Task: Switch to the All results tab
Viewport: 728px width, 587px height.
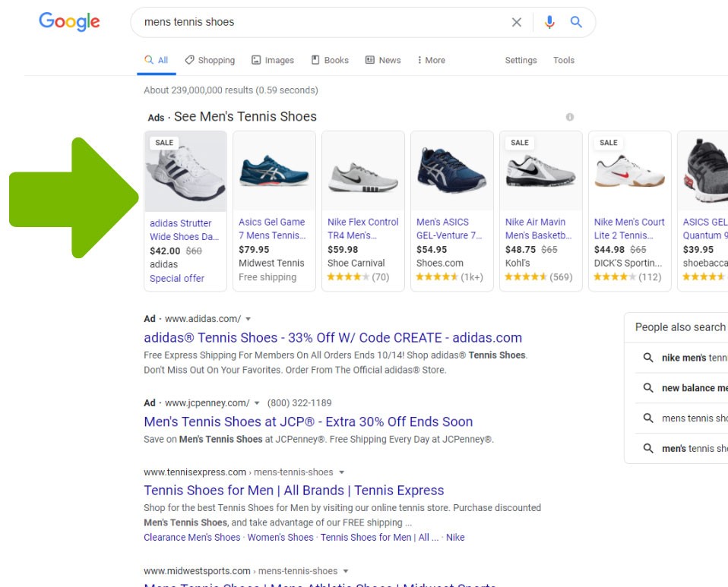Action: [x=156, y=60]
